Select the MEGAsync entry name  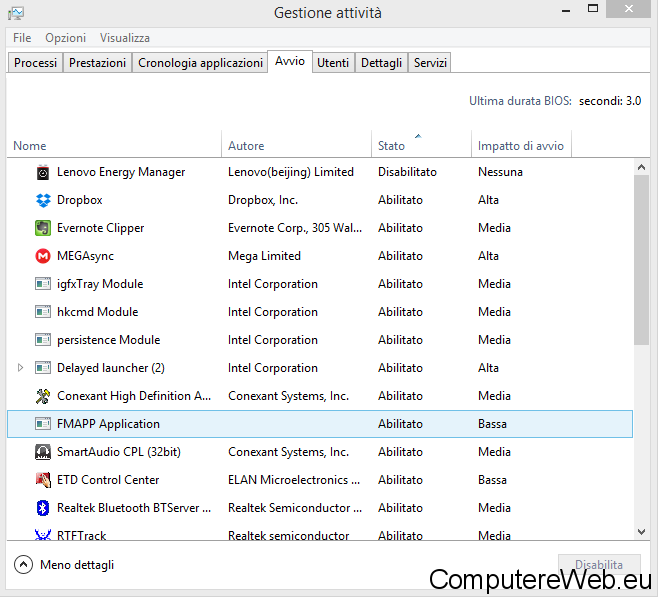click(86, 256)
